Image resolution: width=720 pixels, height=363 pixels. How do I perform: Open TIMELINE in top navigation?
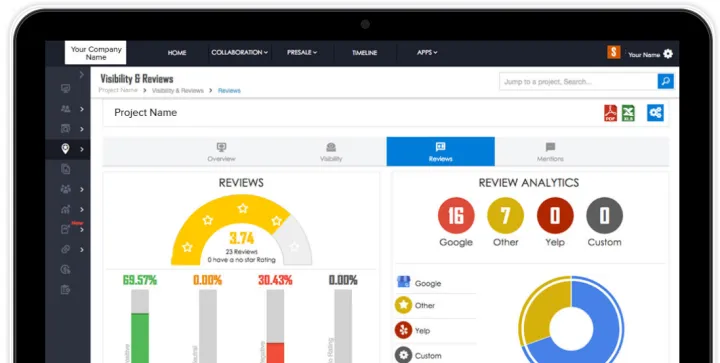coord(365,53)
